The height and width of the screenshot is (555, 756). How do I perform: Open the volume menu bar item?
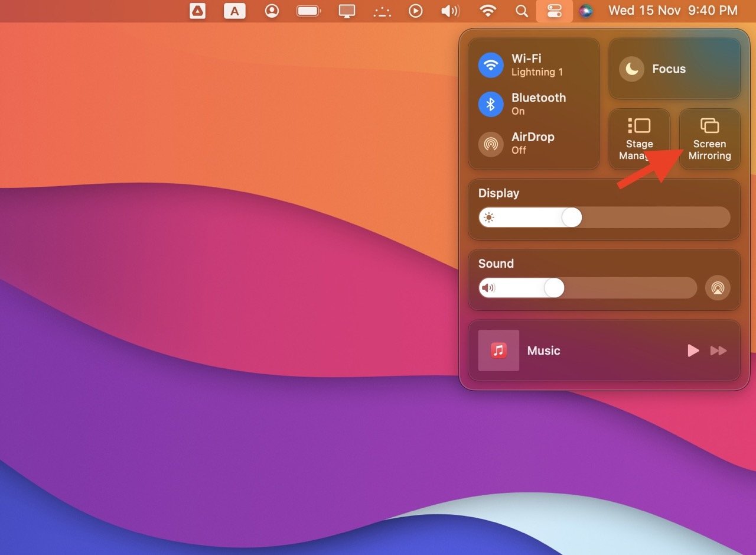tap(450, 10)
